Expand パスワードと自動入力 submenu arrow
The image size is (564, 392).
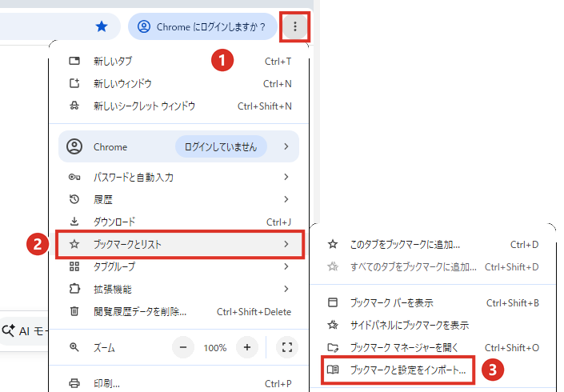[x=286, y=177]
